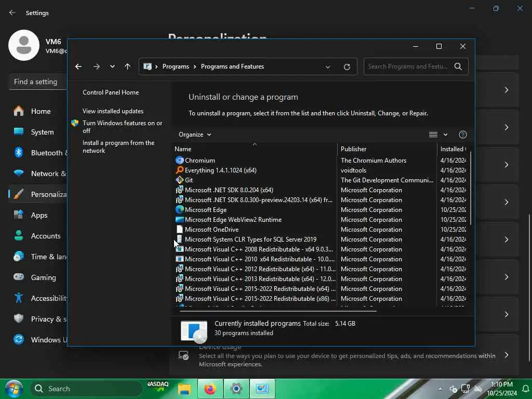
Task: Select the Microsoft Edge icon in list
Action: [179, 210]
